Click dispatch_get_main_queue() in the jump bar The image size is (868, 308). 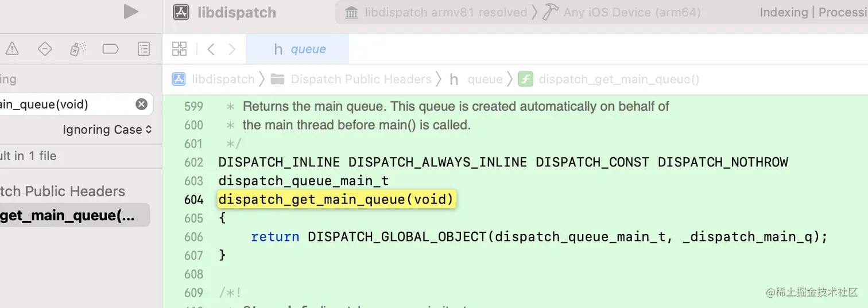pos(619,79)
